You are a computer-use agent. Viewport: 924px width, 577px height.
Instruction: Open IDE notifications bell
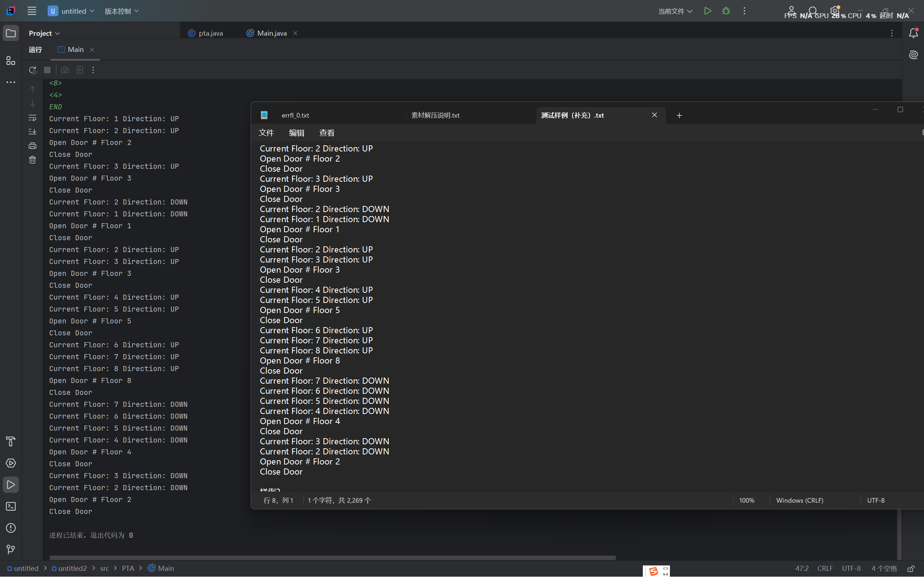[913, 33]
